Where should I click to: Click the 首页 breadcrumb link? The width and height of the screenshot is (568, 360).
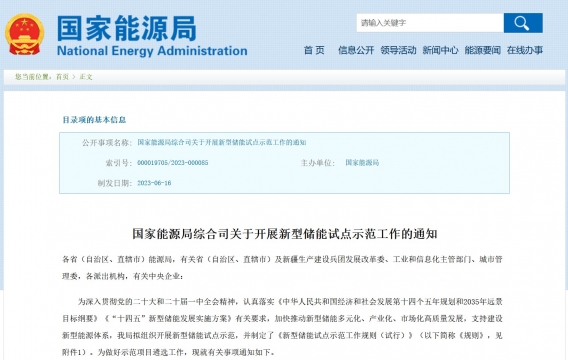coord(62,77)
